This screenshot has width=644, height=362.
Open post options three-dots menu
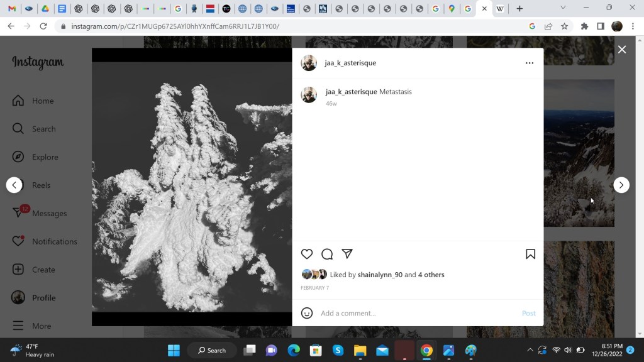pyautogui.click(x=529, y=63)
